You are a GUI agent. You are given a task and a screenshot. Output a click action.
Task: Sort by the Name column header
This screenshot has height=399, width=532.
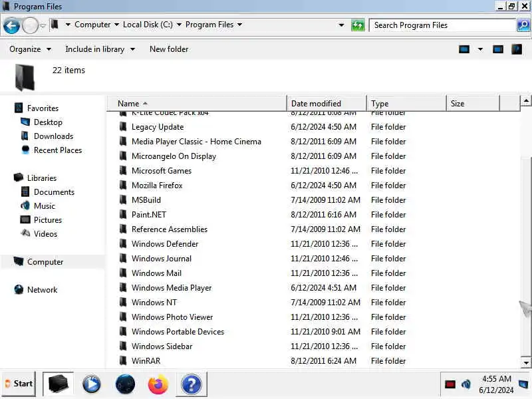[x=197, y=104]
